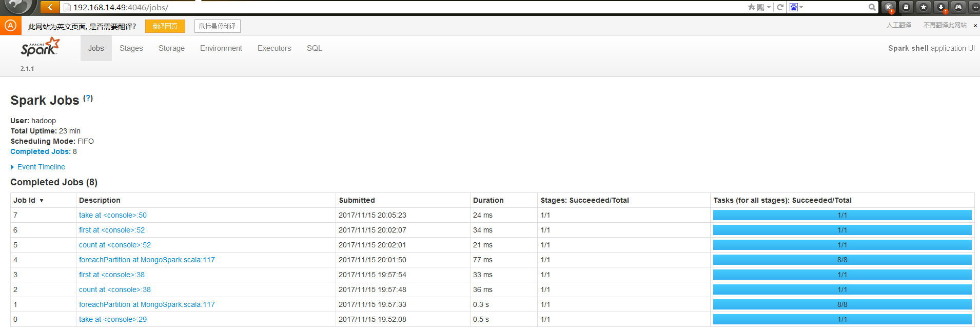Click the 8/8 task progress bar for job 4

pos(842,260)
